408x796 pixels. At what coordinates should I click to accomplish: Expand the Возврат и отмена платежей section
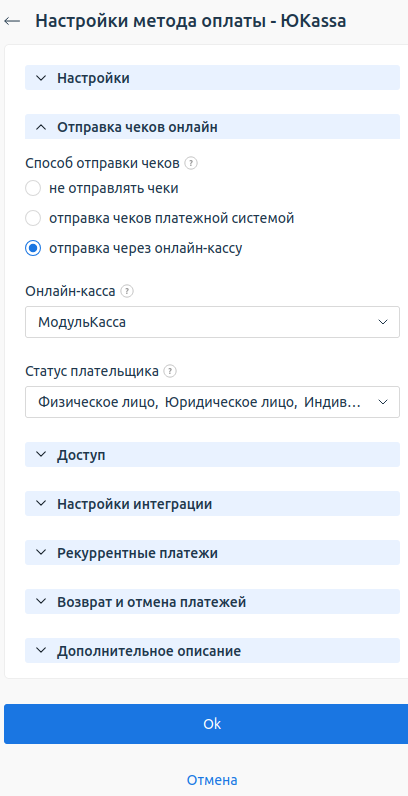[212, 602]
